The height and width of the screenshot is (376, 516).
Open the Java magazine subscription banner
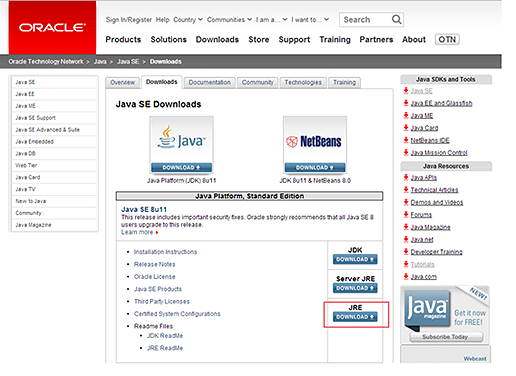tap(445, 315)
